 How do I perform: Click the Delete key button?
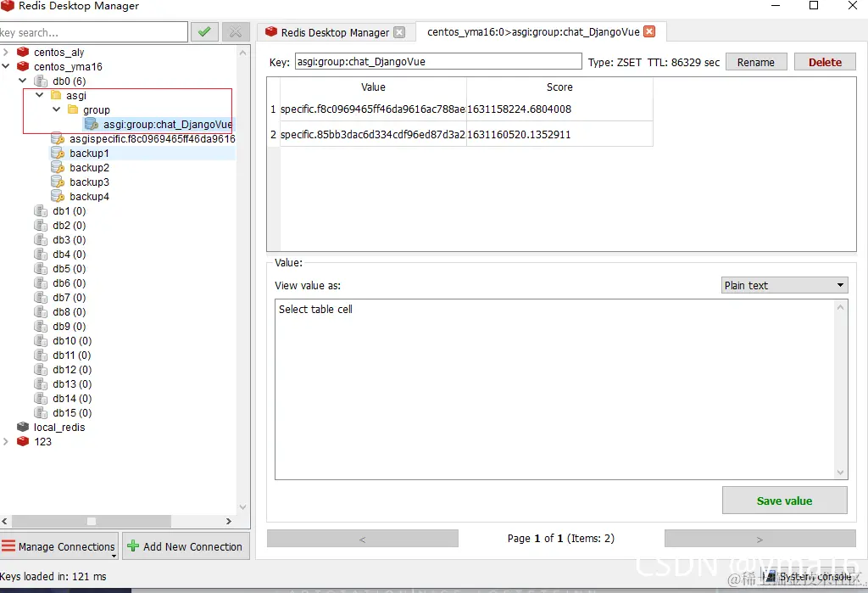coord(825,62)
